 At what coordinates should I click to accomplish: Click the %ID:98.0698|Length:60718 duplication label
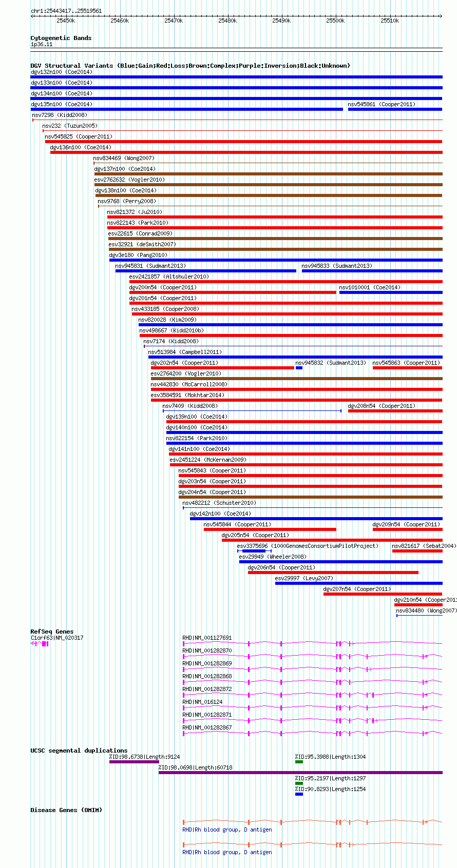pyautogui.click(x=195, y=767)
